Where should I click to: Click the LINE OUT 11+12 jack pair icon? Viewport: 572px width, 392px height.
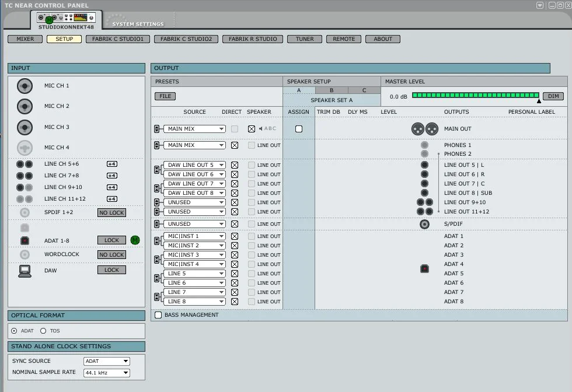(425, 212)
